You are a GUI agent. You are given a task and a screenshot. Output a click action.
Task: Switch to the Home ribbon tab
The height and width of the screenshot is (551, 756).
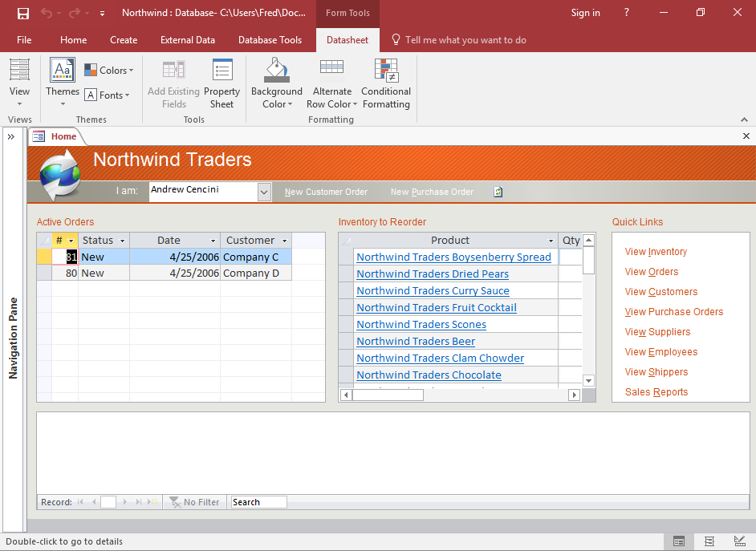73,40
